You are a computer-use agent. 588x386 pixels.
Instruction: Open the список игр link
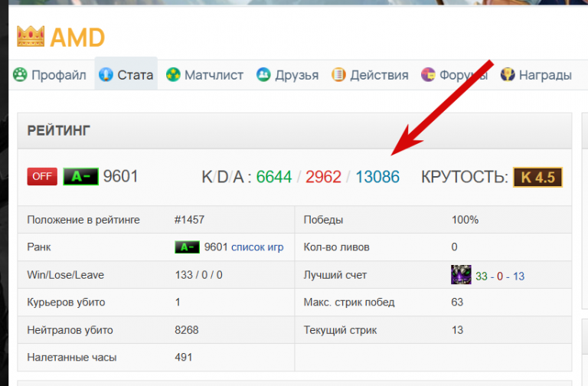[257, 247]
